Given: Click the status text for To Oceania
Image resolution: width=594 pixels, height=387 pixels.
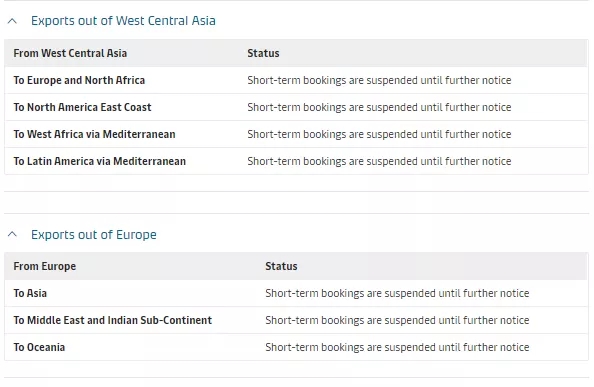Looking at the screenshot, I should (x=397, y=347).
